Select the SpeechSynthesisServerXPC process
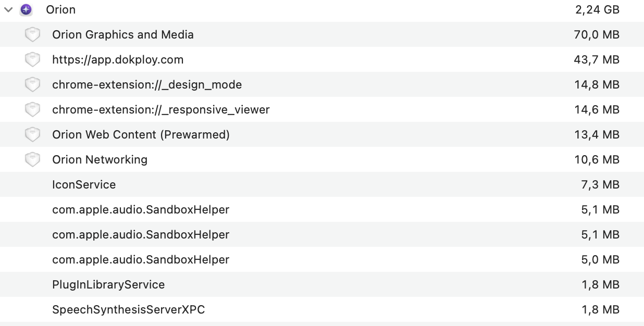The height and width of the screenshot is (326, 644). pos(128,310)
